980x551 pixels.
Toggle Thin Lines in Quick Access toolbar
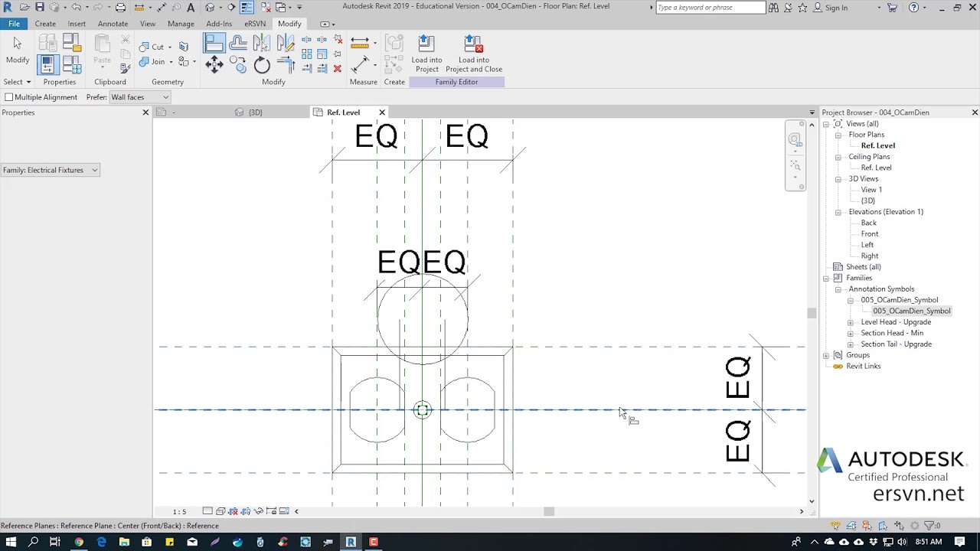[x=247, y=7]
